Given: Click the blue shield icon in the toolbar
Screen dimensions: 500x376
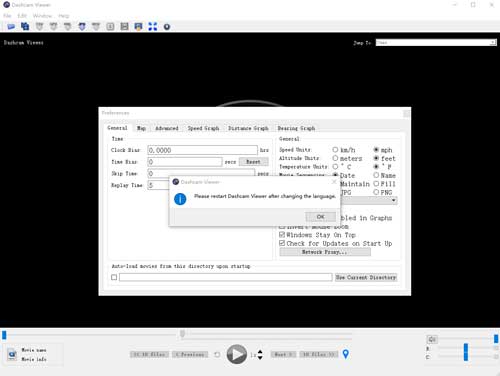Looking at the screenshot, I should pyautogui.click(x=82, y=26).
